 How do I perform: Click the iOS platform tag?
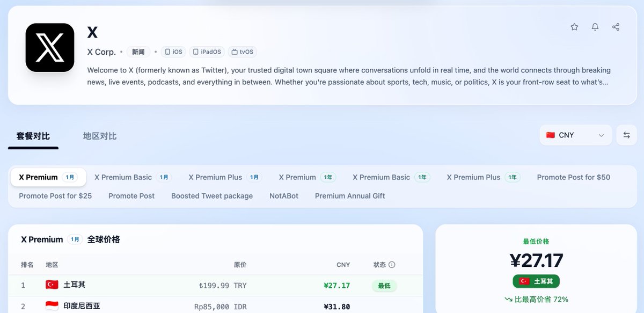tap(173, 52)
